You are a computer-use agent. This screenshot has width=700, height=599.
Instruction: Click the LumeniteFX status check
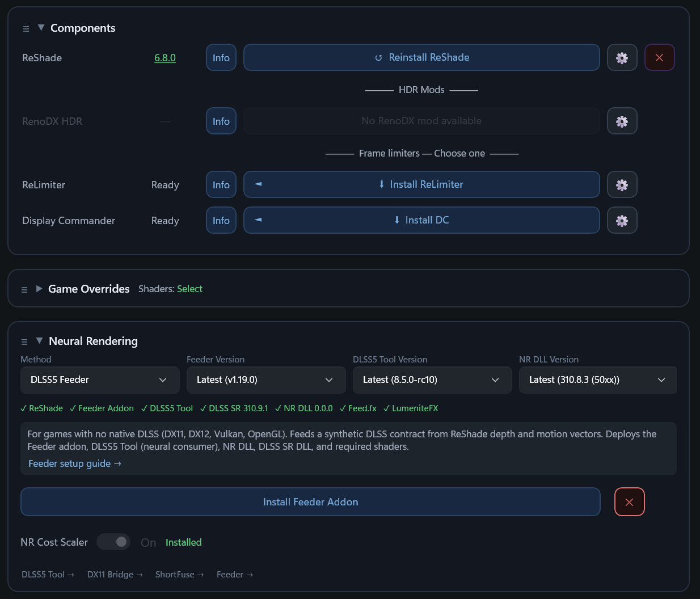pos(411,408)
